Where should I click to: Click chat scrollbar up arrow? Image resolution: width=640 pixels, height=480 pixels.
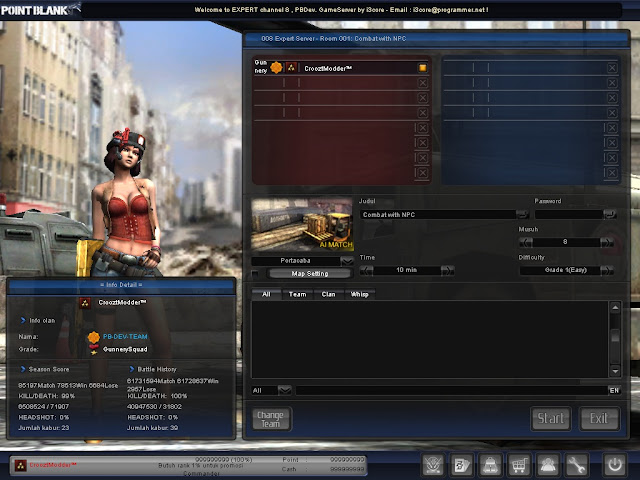click(615, 307)
